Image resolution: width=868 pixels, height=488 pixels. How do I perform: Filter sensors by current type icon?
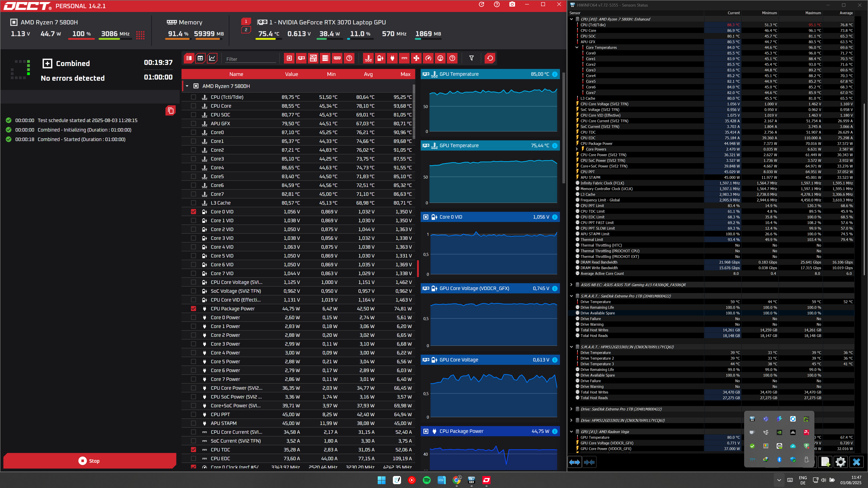404,58
